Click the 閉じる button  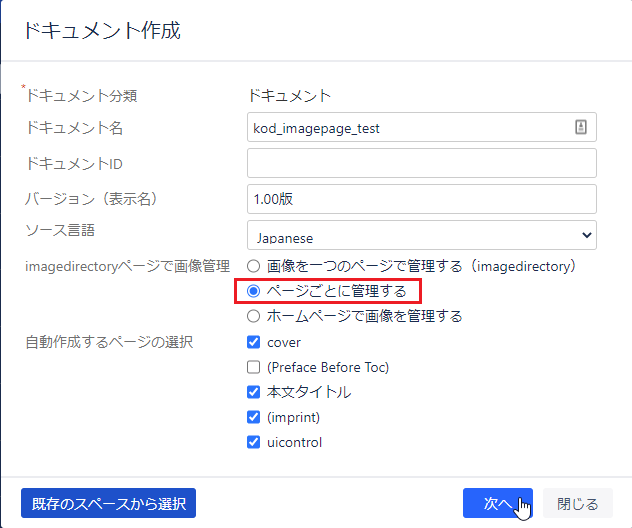(578, 503)
